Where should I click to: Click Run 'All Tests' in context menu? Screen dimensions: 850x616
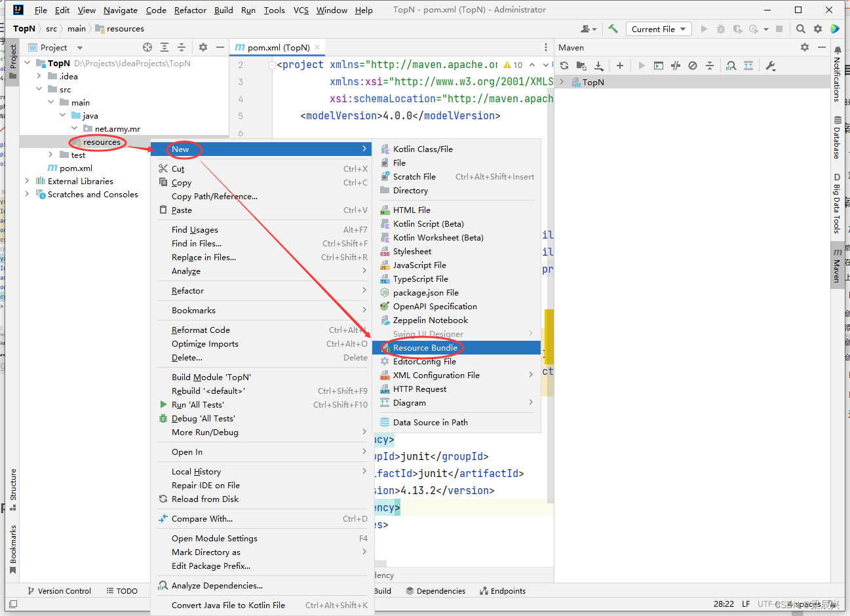click(x=262, y=405)
